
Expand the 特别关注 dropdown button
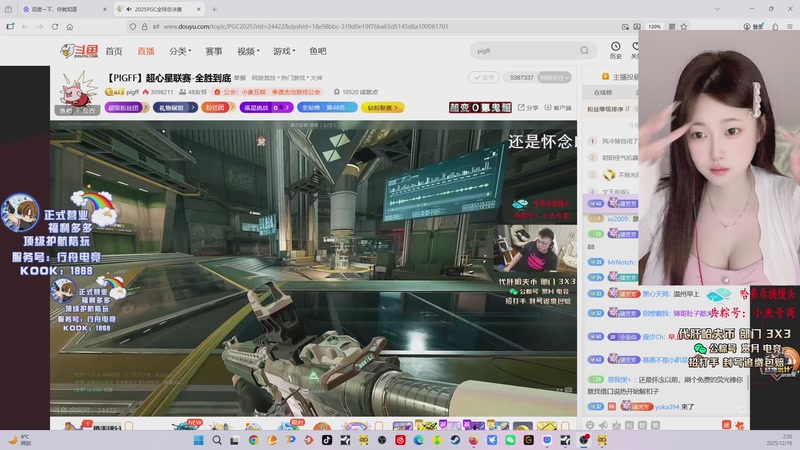click(555, 78)
